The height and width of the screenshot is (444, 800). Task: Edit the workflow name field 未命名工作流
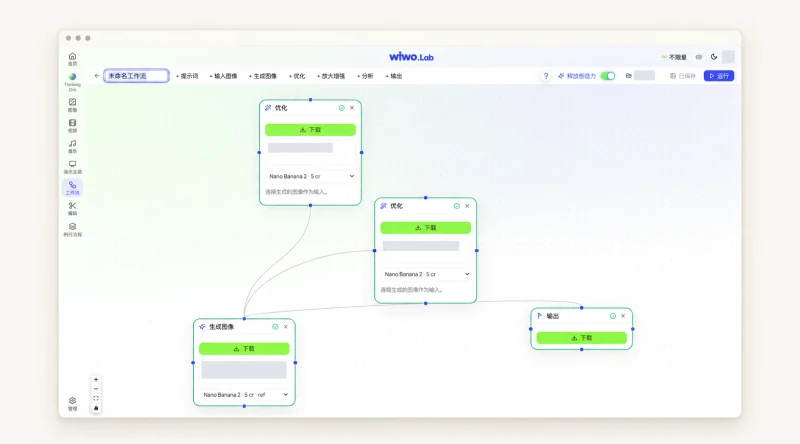click(136, 76)
